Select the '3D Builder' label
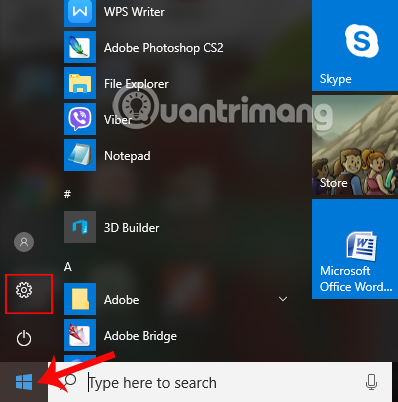398x402 pixels. (x=131, y=228)
